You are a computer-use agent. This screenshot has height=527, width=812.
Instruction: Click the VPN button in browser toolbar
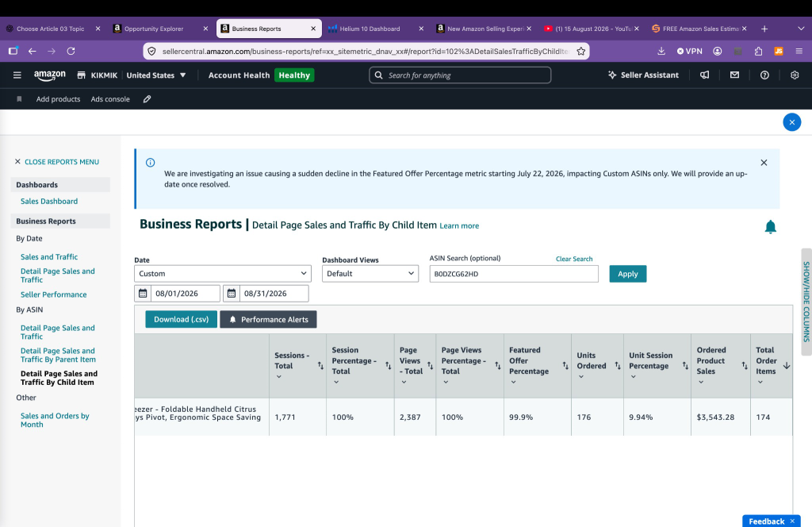pyautogui.click(x=689, y=51)
